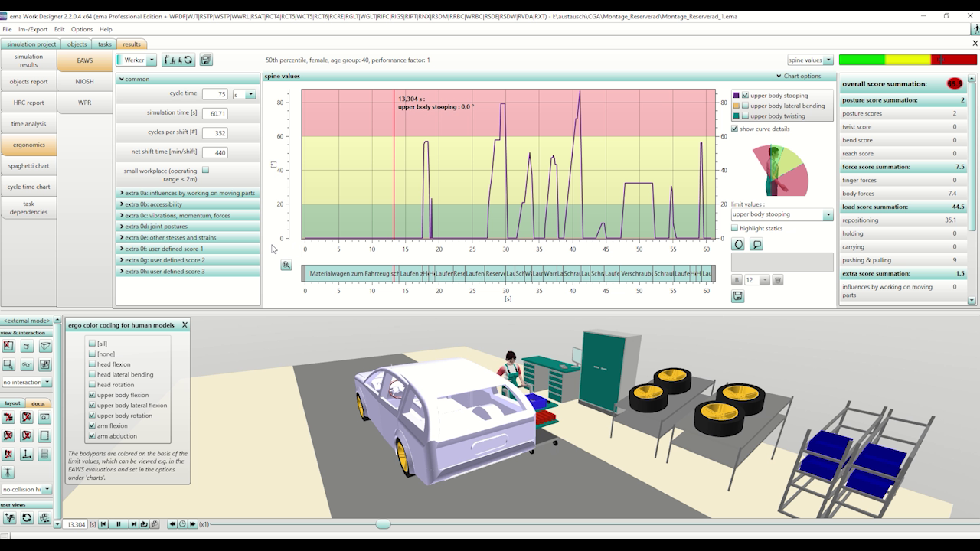Check head flexion color coding
Image resolution: width=980 pixels, height=551 pixels.
click(93, 364)
